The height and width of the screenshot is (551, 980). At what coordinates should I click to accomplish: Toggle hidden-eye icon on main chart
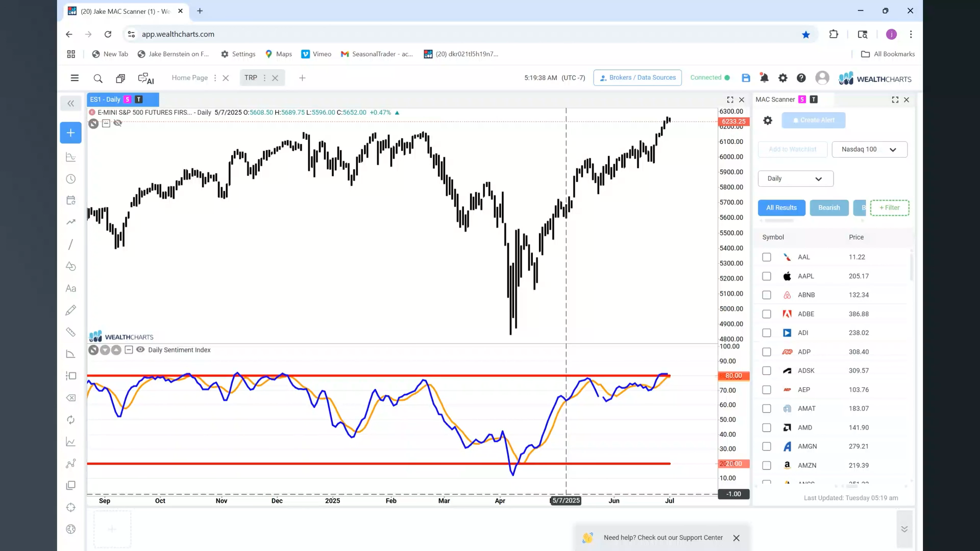pyautogui.click(x=118, y=123)
